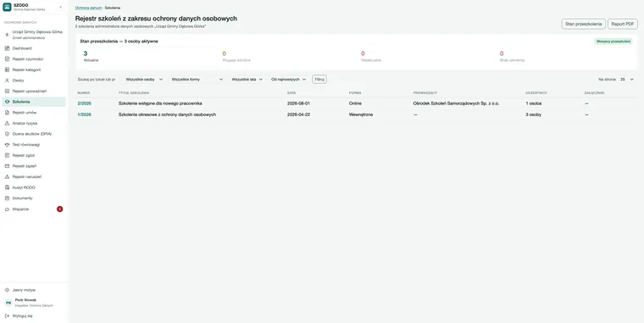Click the Rejestr naruszeń triangle icon
The image size is (644, 323).
[x=7, y=176]
